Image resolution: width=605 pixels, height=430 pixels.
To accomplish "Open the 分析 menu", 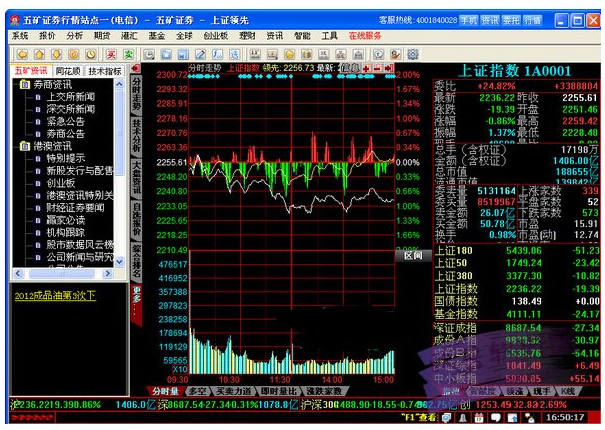I will (x=74, y=36).
